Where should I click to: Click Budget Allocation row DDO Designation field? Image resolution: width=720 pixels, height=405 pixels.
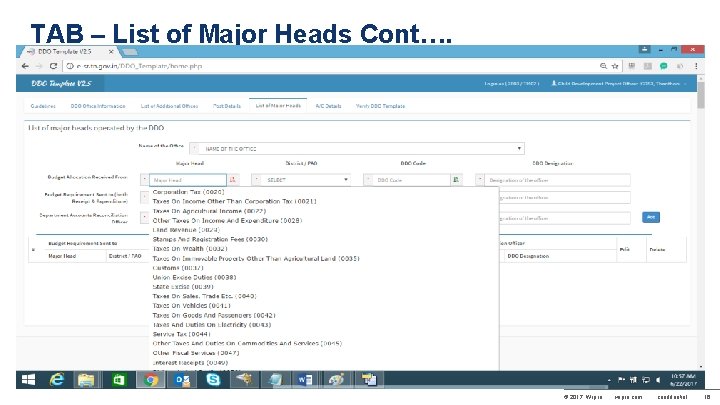pyautogui.click(x=557, y=180)
